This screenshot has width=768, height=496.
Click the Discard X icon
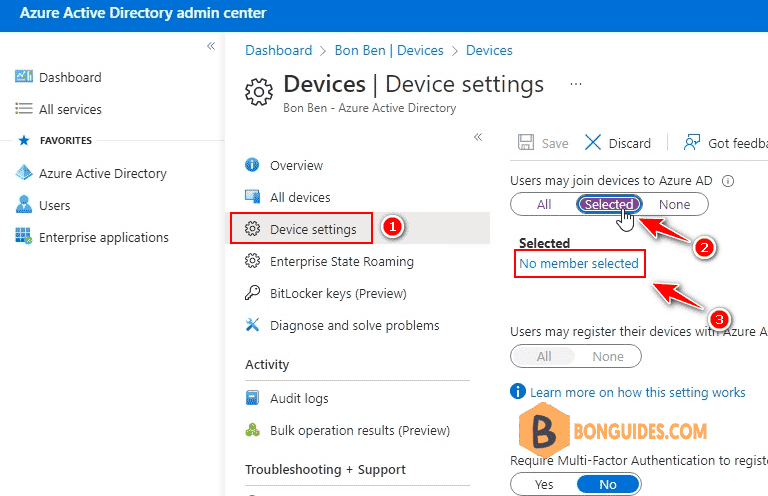593,142
